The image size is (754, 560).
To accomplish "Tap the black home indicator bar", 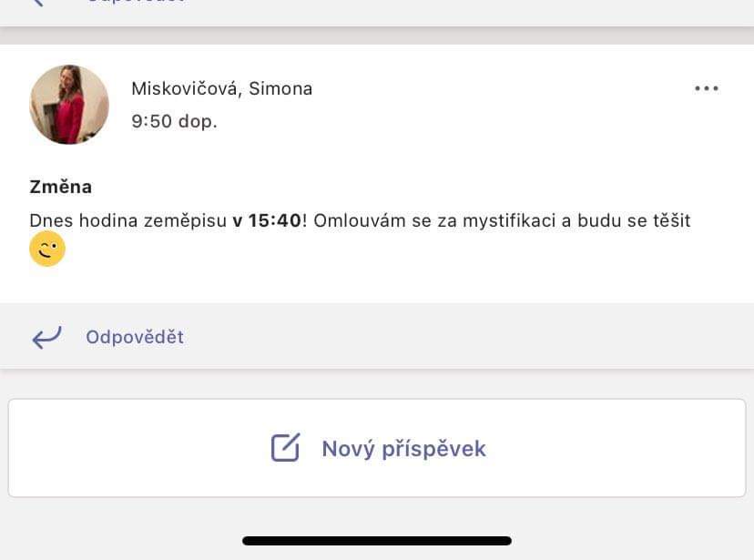I will (377, 541).
